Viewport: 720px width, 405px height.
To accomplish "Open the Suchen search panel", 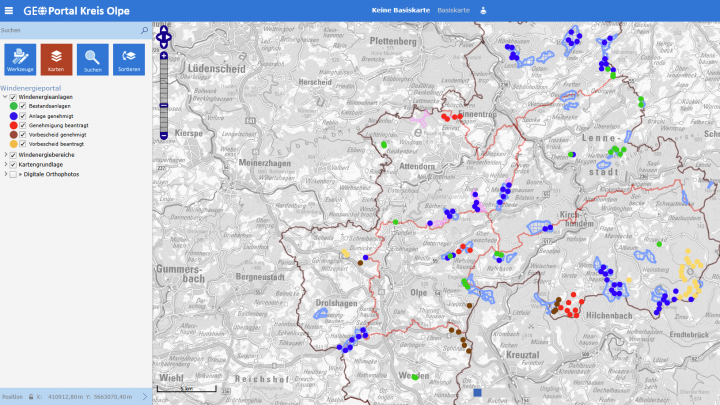I will click(x=92, y=60).
